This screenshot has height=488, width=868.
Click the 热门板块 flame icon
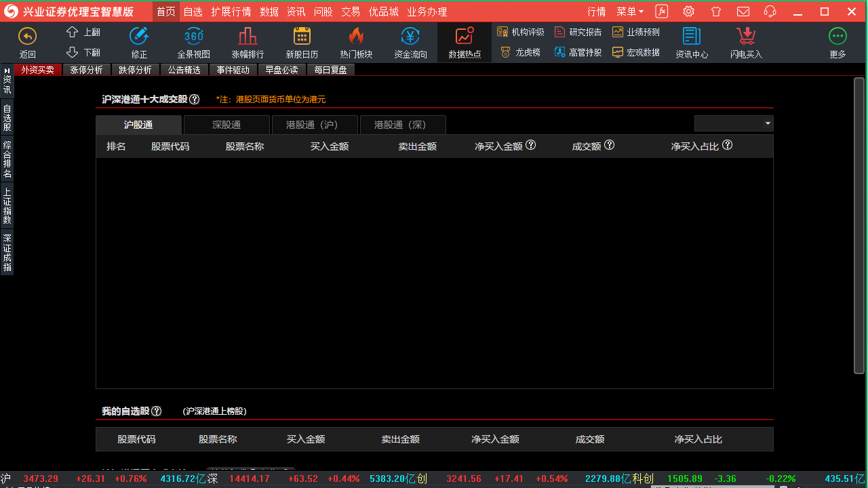click(x=355, y=35)
